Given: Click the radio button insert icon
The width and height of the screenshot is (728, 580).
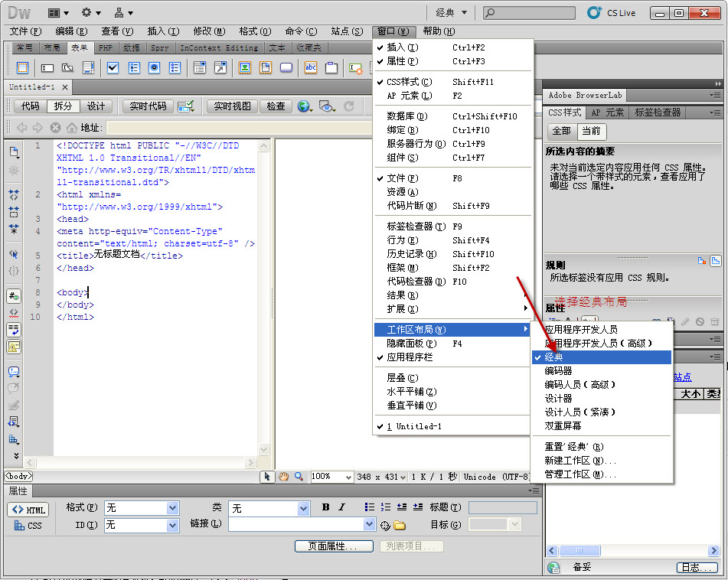Looking at the screenshot, I should tap(155, 68).
